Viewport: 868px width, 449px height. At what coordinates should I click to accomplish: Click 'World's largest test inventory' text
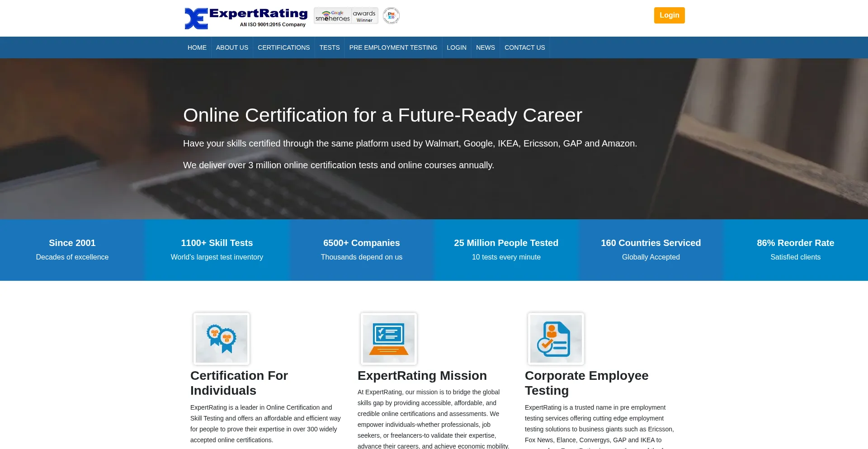(217, 257)
